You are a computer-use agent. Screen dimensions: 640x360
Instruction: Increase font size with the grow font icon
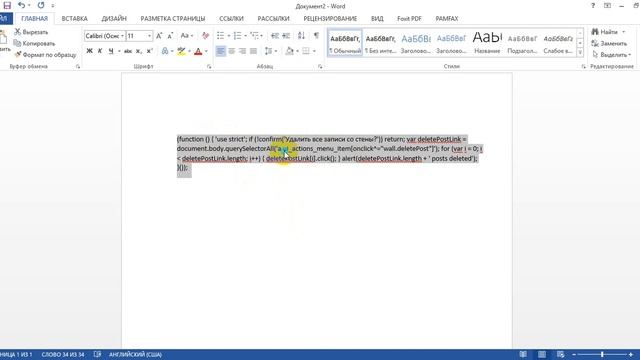[x=159, y=36]
